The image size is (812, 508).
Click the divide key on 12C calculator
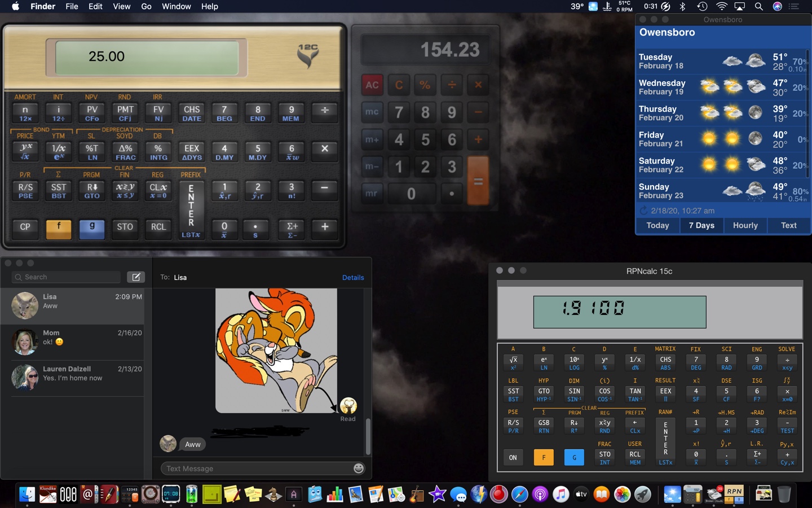pos(325,113)
